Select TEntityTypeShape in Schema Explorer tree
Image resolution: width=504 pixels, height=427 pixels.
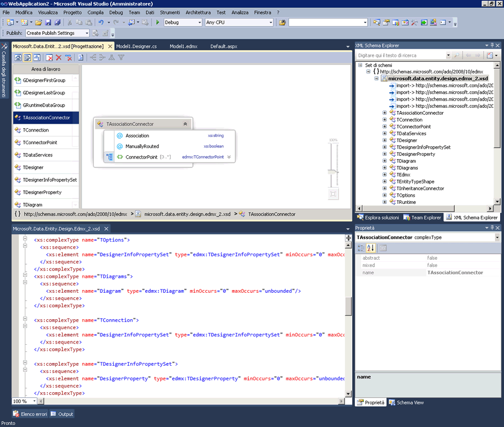click(415, 182)
